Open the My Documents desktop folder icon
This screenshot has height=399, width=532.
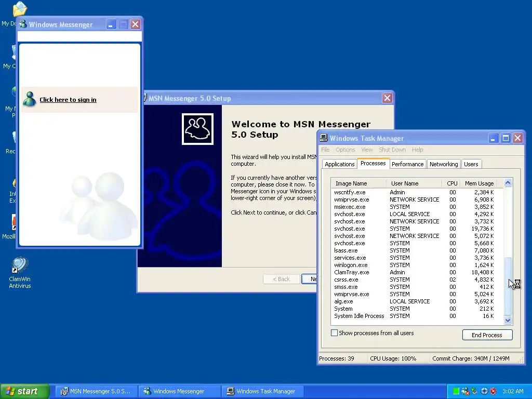19,9
